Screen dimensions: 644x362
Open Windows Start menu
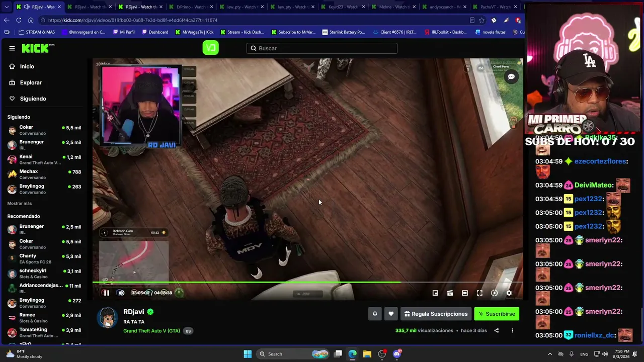(x=248, y=354)
